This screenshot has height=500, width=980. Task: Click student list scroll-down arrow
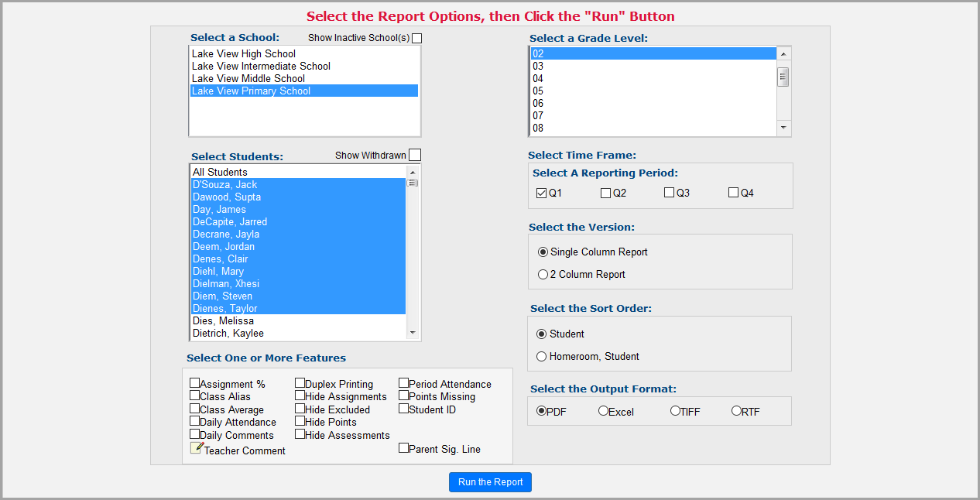pos(413,333)
